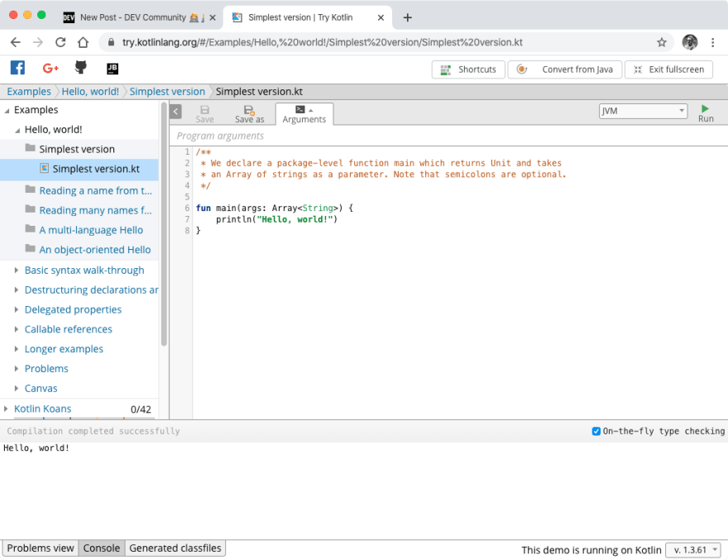Open the Chrome three-dot menu

point(712,42)
